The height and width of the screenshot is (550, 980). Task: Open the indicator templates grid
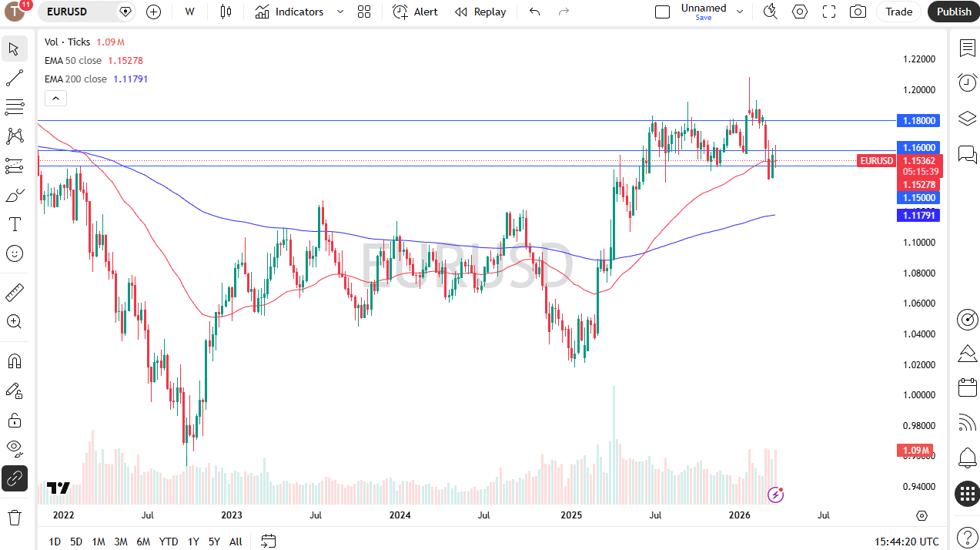tap(364, 12)
